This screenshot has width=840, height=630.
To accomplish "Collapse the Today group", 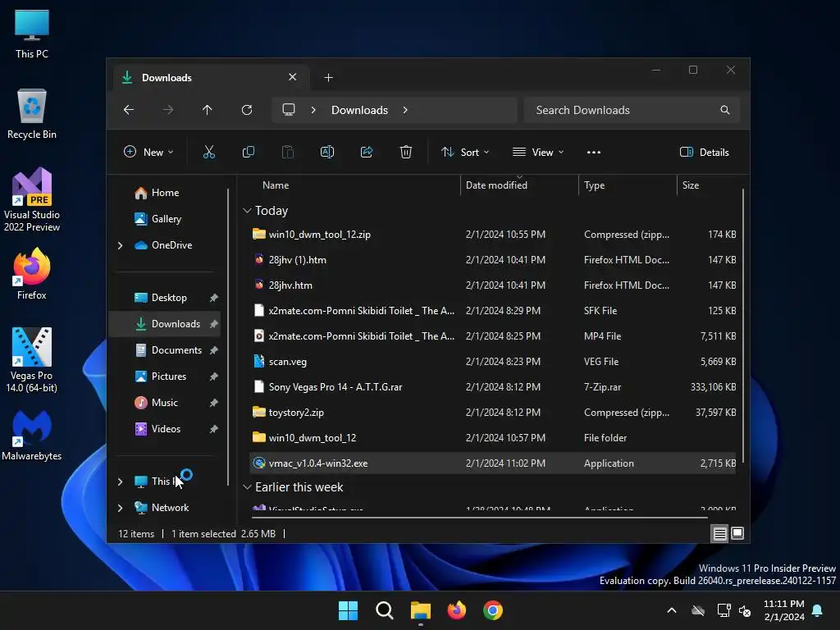I will click(247, 211).
